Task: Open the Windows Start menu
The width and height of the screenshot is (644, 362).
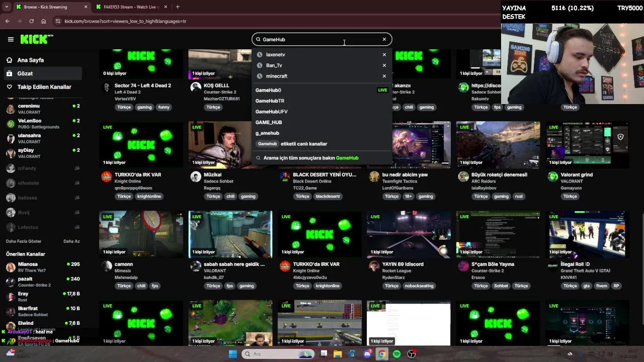Action: [x=232, y=354]
